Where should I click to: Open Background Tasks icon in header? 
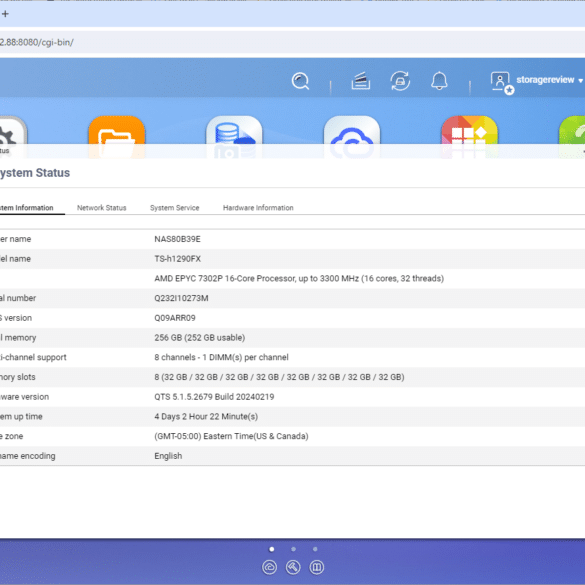tap(361, 81)
